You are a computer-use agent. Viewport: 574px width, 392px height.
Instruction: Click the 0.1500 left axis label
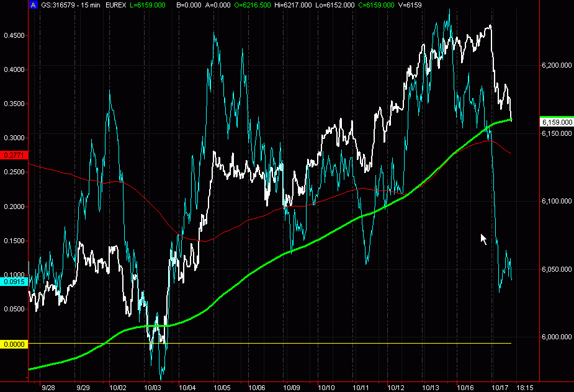point(14,241)
